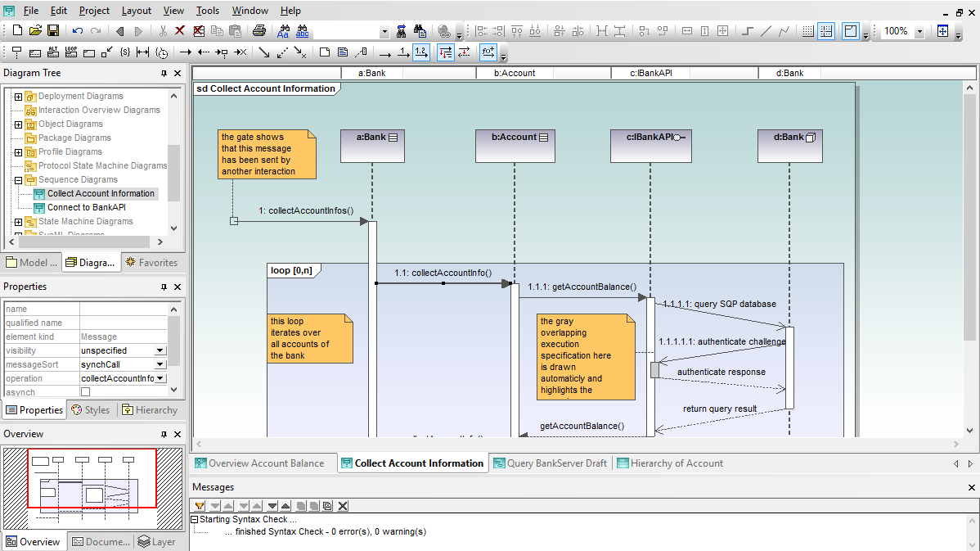Viewport: 980px width, 551px height.
Task: Click the Overview diagram thumbnail
Action: [92, 489]
